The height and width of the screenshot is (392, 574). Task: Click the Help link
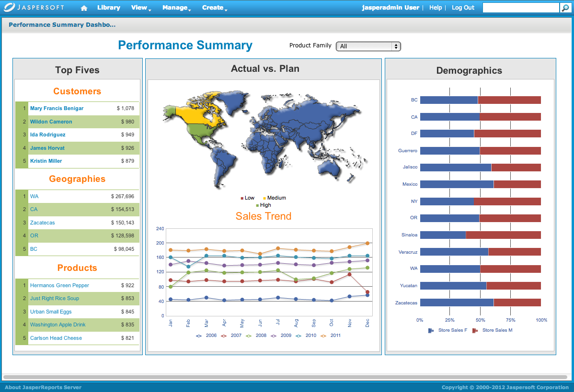coord(436,8)
